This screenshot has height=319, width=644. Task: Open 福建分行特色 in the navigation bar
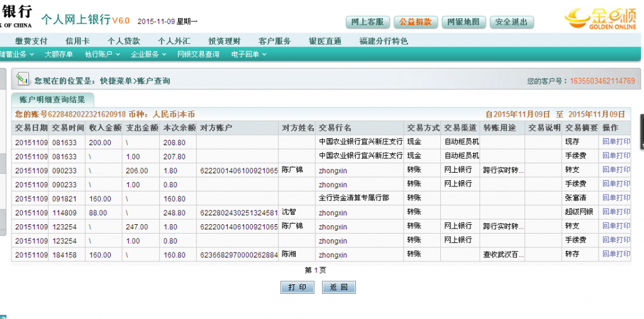(x=384, y=41)
